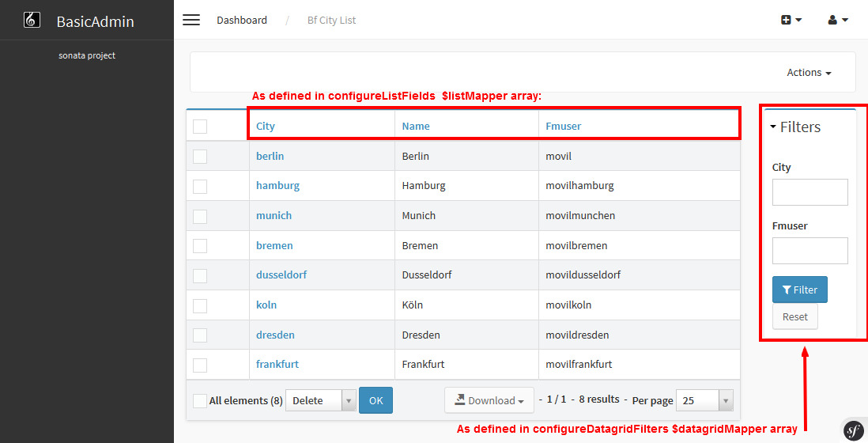
Task: Check the munich row checkbox
Action: click(x=200, y=216)
